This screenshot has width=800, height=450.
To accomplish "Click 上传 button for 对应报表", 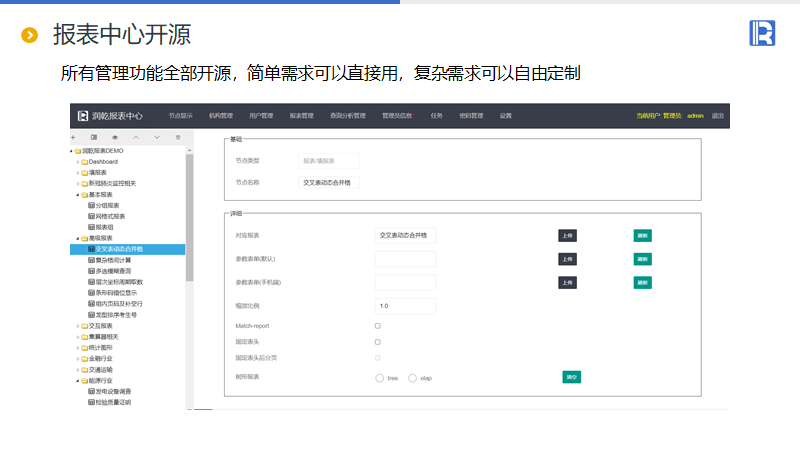I will click(x=567, y=235).
